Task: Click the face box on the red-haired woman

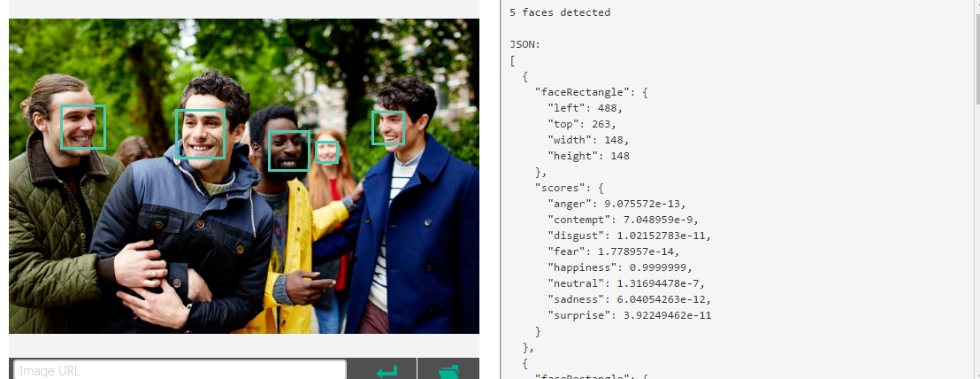Action: [x=326, y=152]
